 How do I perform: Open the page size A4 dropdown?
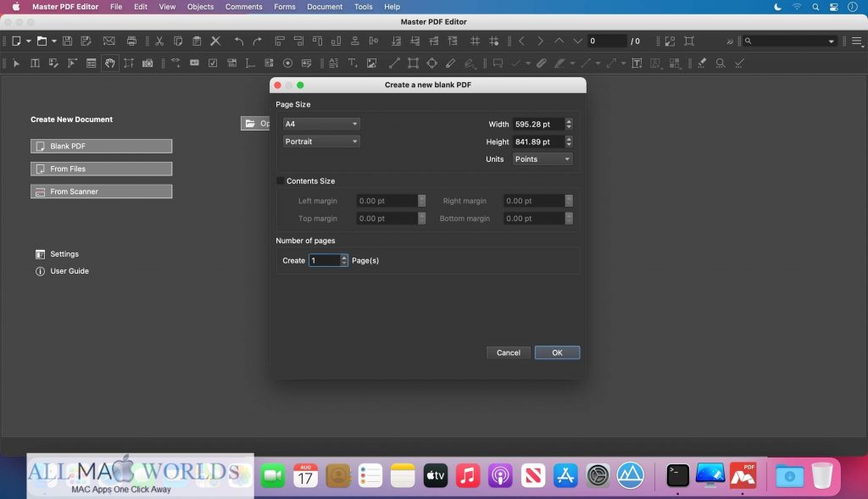point(321,124)
